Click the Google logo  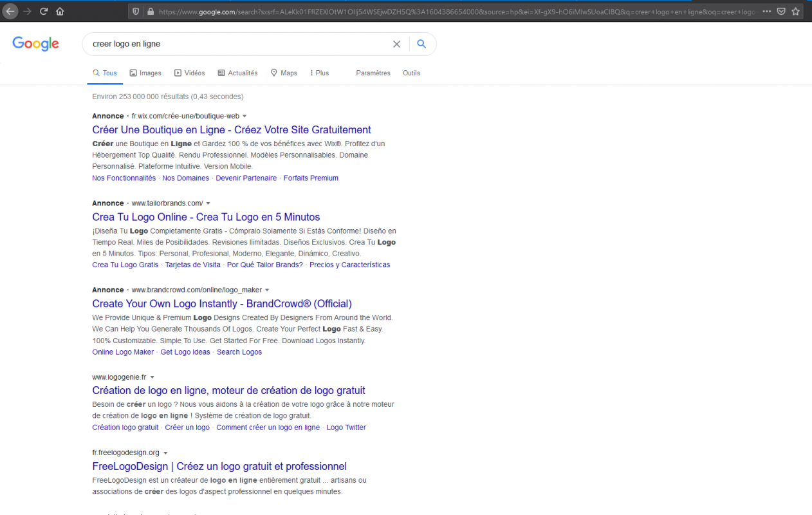coord(35,44)
